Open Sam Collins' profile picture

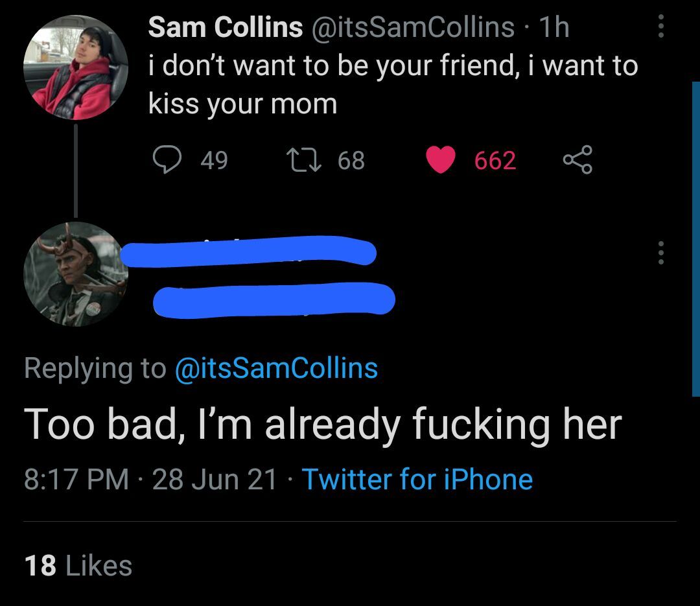click(x=76, y=67)
